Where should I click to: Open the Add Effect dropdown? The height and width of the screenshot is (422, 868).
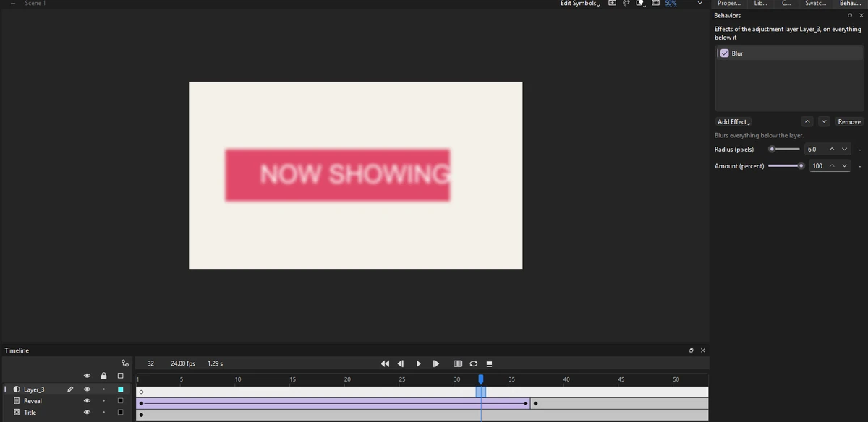tap(734, 122)
